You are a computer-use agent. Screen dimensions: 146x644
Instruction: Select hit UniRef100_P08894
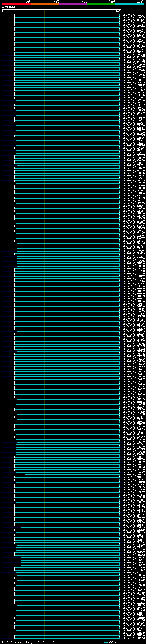pos(133,454)
